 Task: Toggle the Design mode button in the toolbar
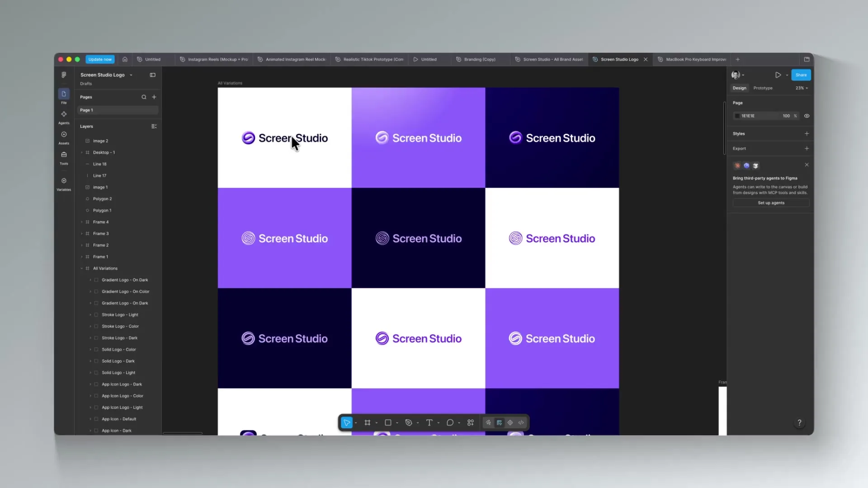[499, 422]
